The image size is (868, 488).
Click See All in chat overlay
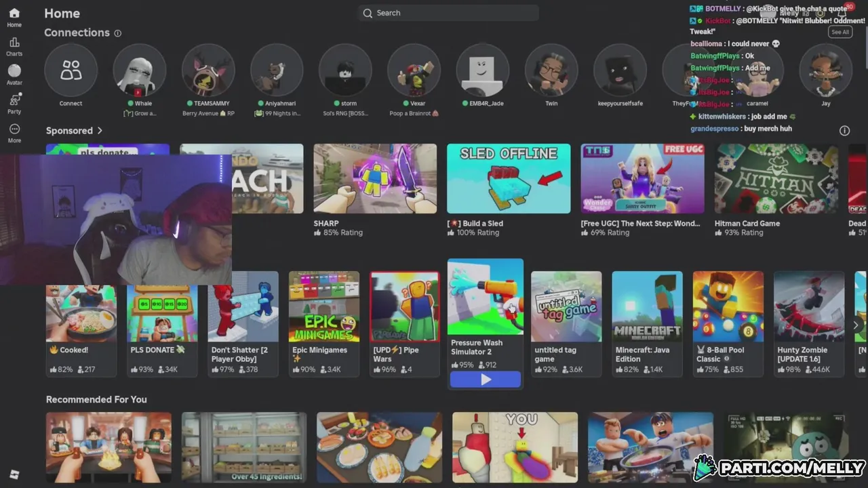pos(840,32)
